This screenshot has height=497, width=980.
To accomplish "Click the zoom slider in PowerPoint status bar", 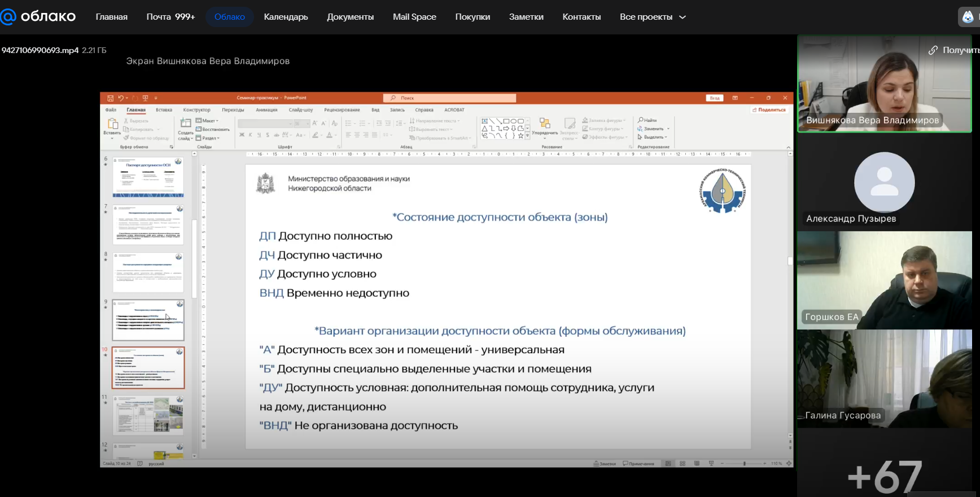I will click(x=745, y=464).
